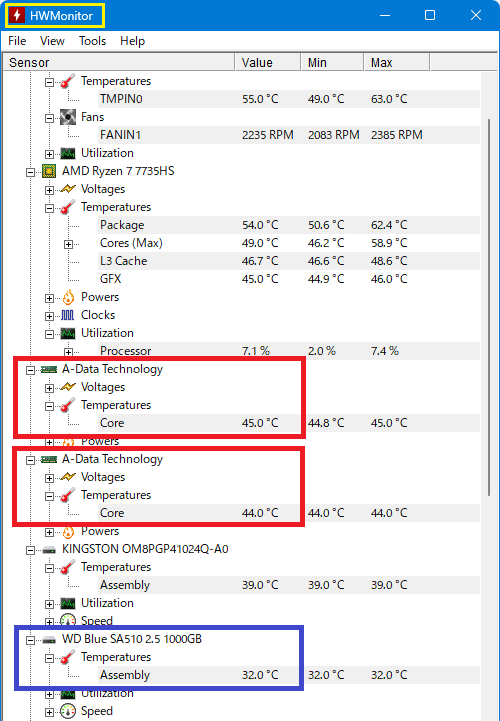Open the Tools menu
Image resolution: width=500 pixels, height=721 pixels.
pyautogui.click(x=92, y=41)
